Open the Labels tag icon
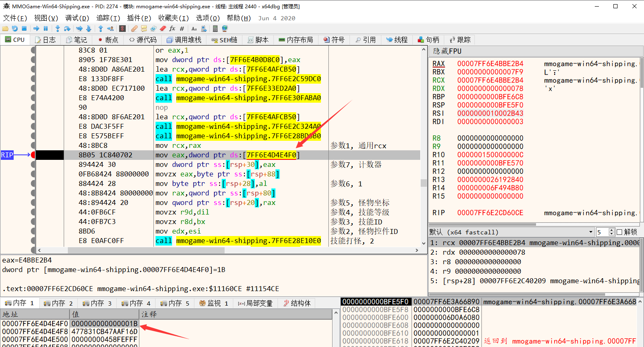 click(153, 29)
